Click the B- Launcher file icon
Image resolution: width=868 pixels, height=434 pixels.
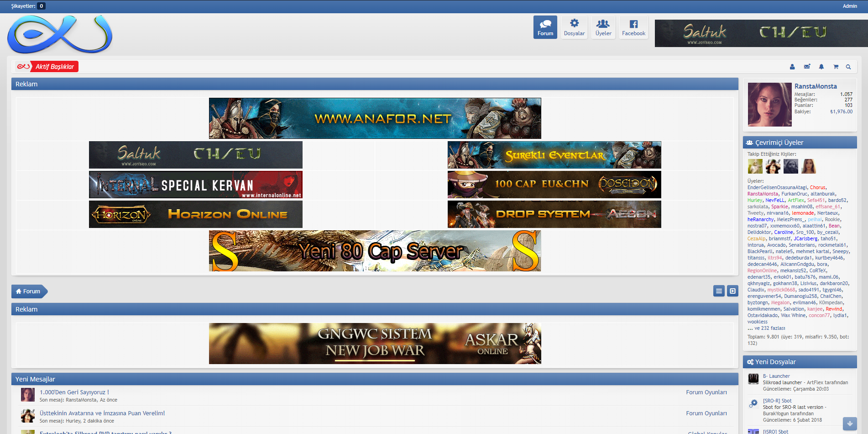coord(753,379)
